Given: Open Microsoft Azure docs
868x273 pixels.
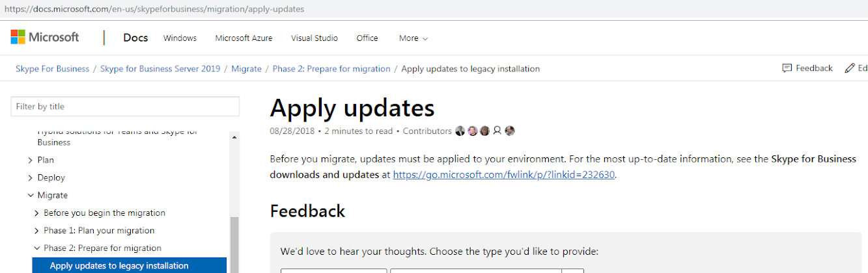Looking at the screenshot, I should click(244, 38).
